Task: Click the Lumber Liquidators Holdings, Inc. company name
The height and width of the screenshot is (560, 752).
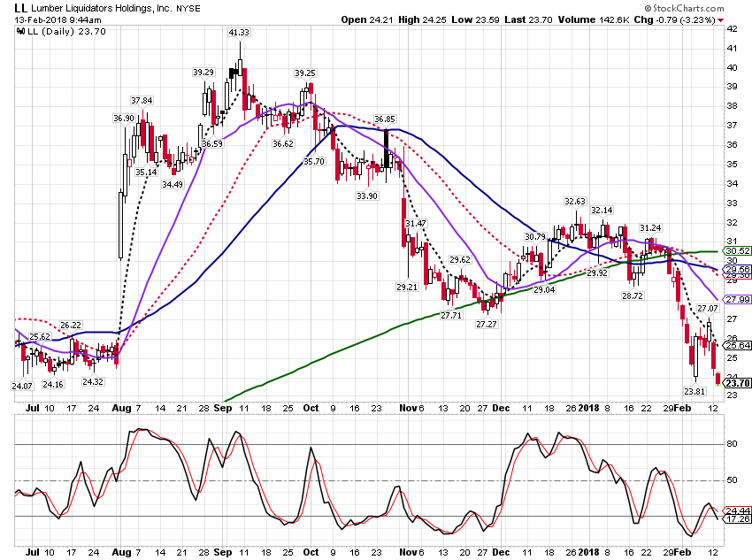Action: [102, 8]
